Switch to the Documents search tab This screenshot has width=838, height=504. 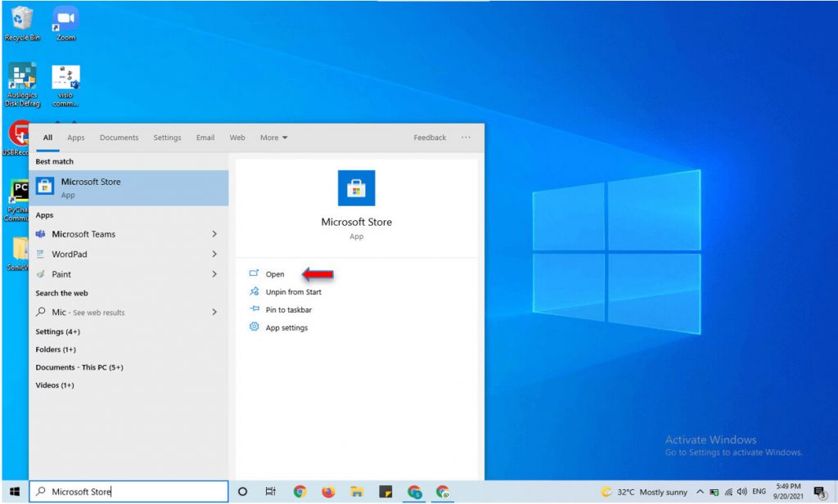[x=119, y=137]
